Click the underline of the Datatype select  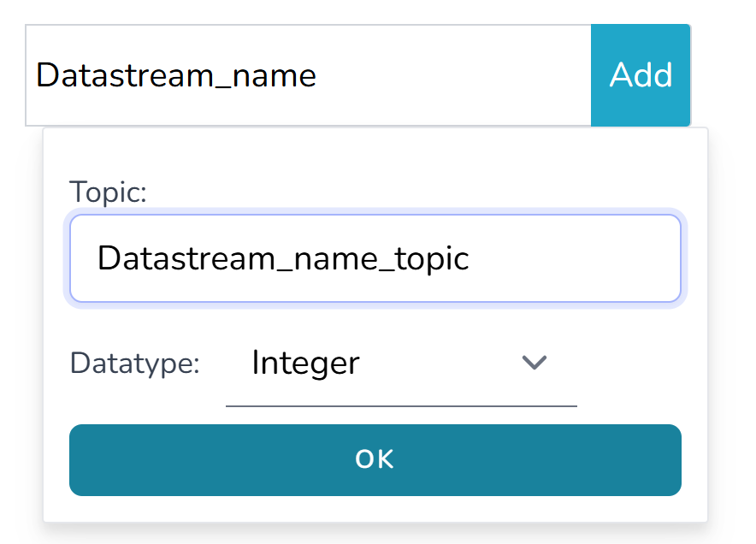[400, 405]
